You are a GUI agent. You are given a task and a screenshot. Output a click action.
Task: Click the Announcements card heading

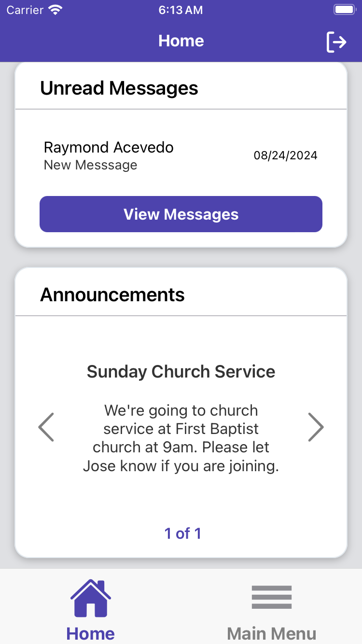tap(112, 295)
